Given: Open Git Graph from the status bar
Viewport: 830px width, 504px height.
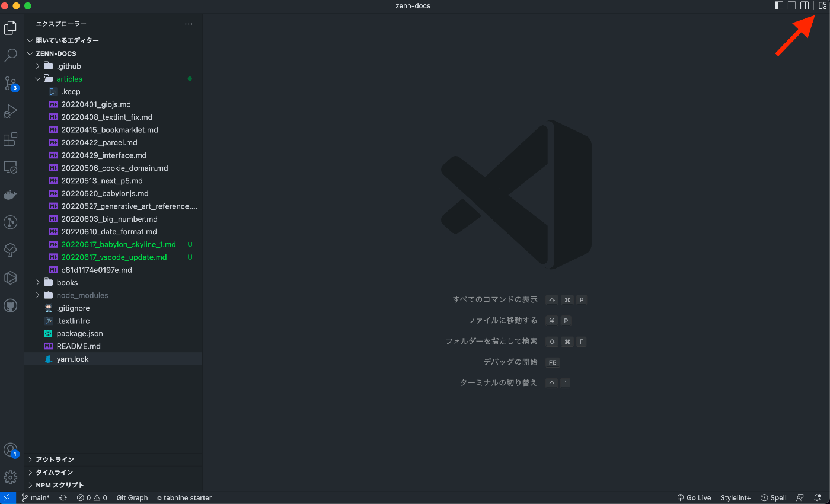Looking at the screenshot, I should point(132,498).
